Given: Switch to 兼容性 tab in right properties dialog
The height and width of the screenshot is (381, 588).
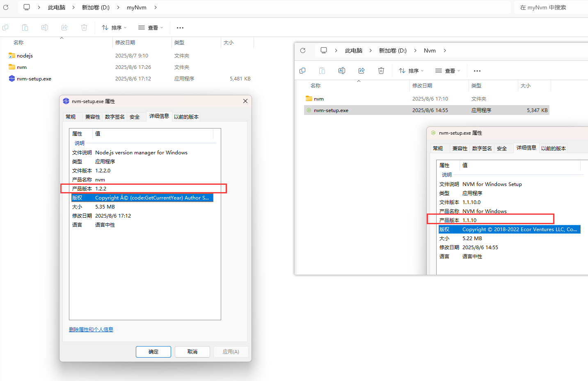Looking at the screenshot, I should 460,149.
